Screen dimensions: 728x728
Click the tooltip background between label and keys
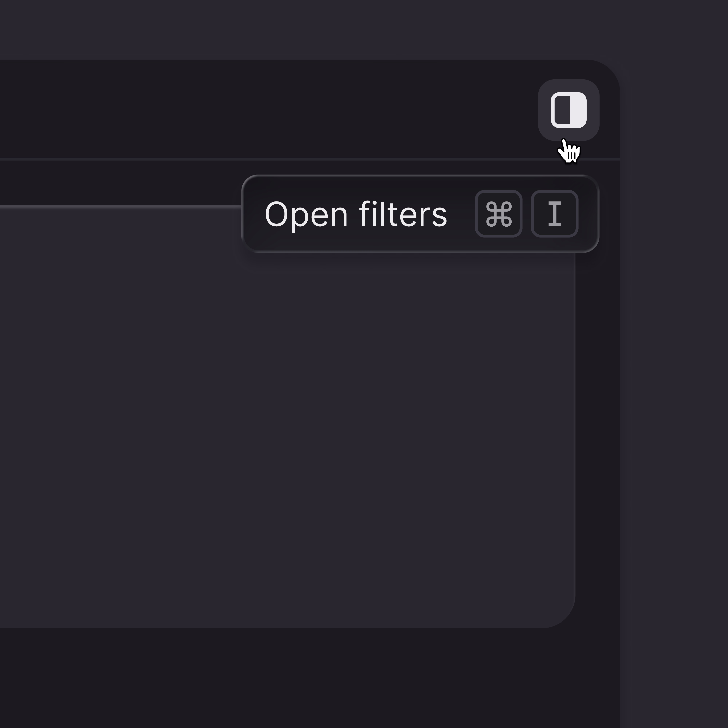click(461, 214)
